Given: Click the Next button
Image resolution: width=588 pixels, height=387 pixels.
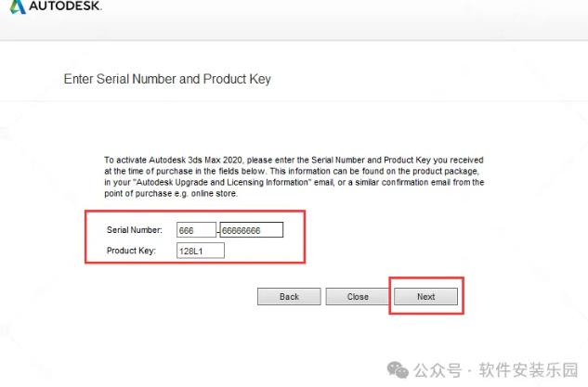Looking at the screenshot, I should 425,297.
